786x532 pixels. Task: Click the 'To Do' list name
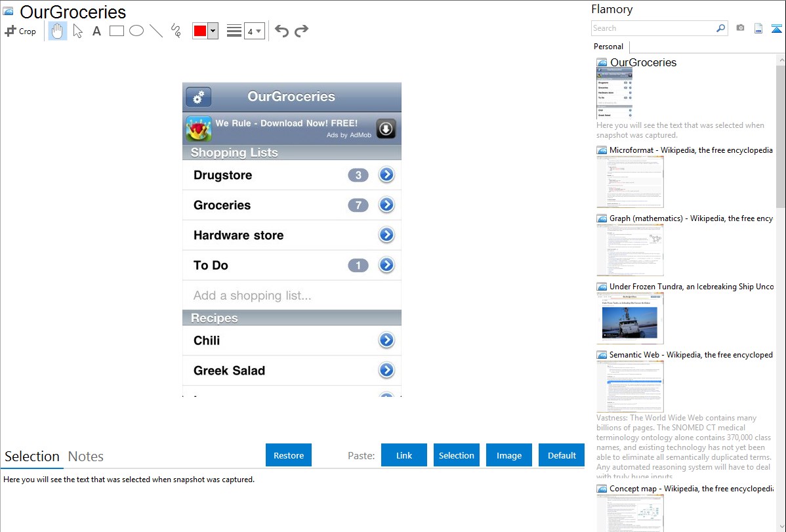pyautogui.click(x=211, y=265)
